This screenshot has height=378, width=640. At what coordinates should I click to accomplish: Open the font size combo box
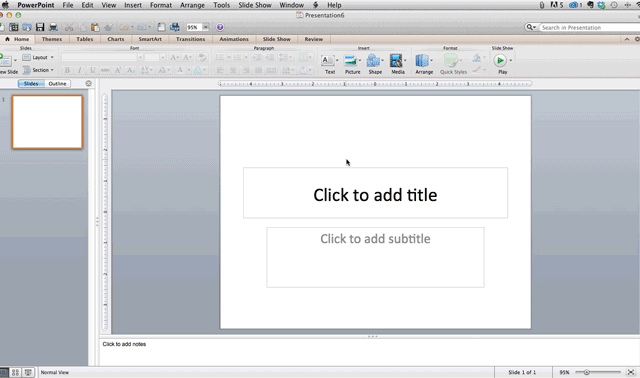(x=155, y=58)
